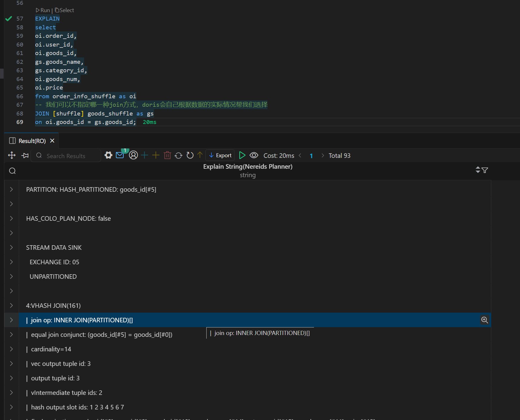Click the circular refresh arrow icon

(190, 155)
